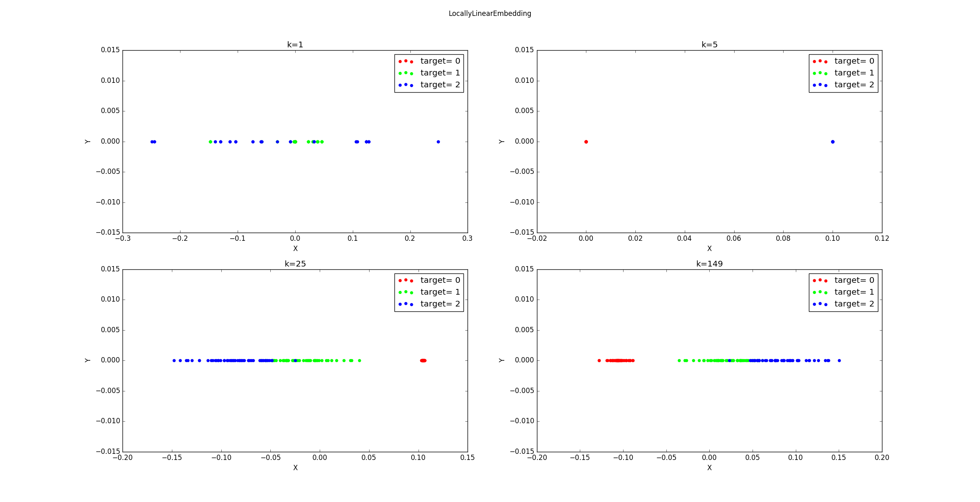Click red target= 0 legend marker in k=1 plot

point(406,61)
